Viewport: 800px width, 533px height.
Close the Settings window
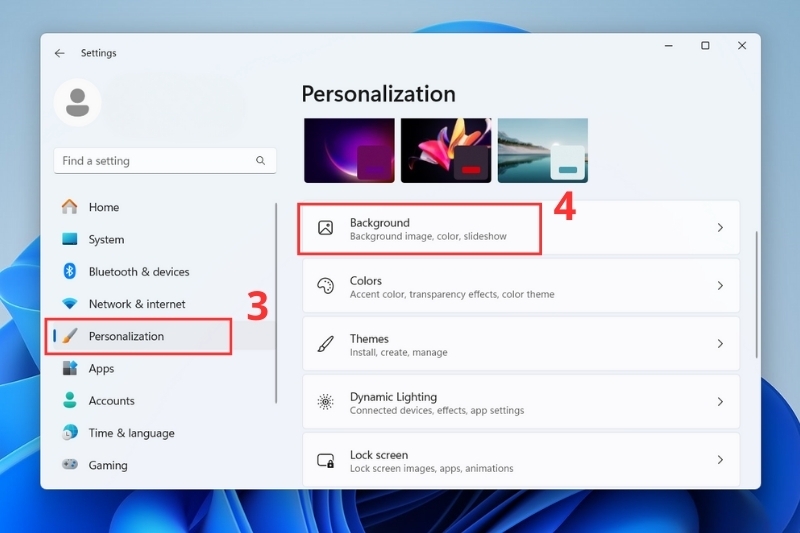742,46
